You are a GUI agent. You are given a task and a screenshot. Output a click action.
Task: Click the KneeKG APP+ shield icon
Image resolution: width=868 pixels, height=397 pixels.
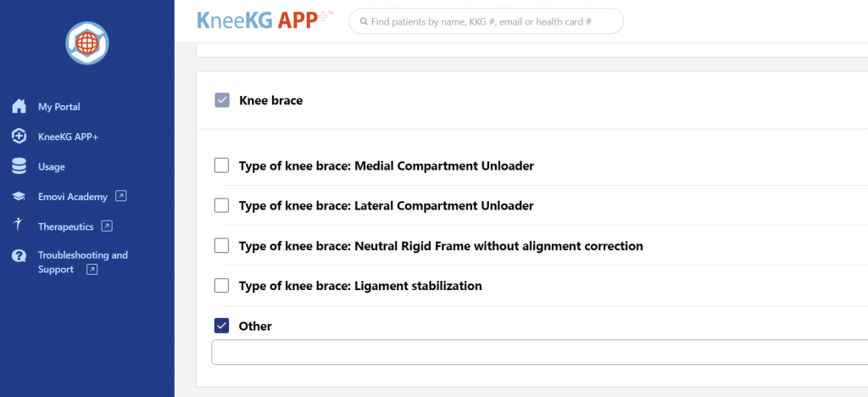click(x=19, y=137)
